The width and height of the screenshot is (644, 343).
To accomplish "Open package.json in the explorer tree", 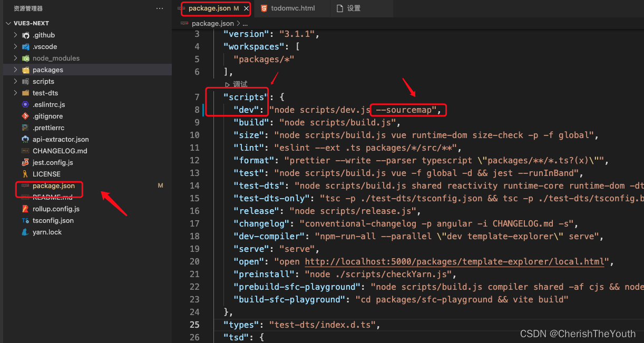I will tap(54, 185).
